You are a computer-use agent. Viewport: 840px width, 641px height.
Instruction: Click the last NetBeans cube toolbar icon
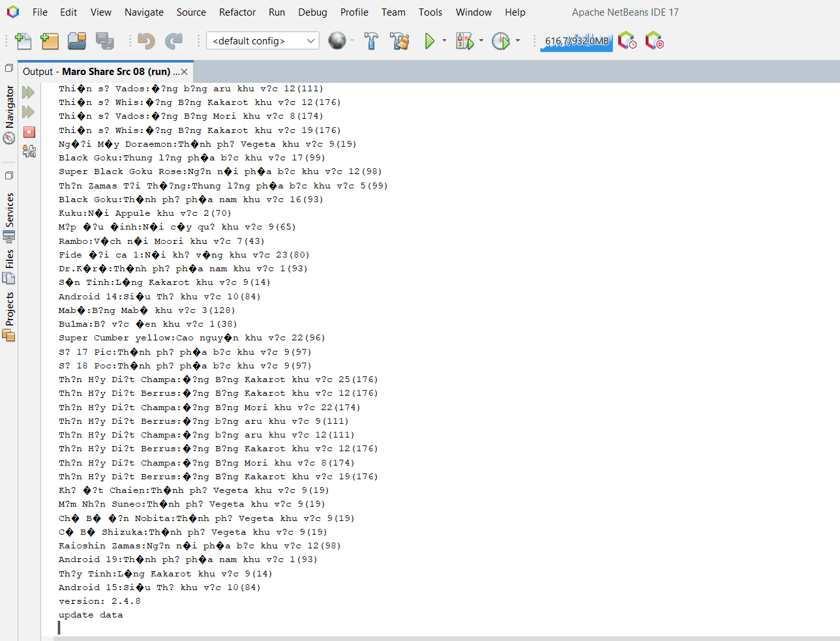(654, 41)
